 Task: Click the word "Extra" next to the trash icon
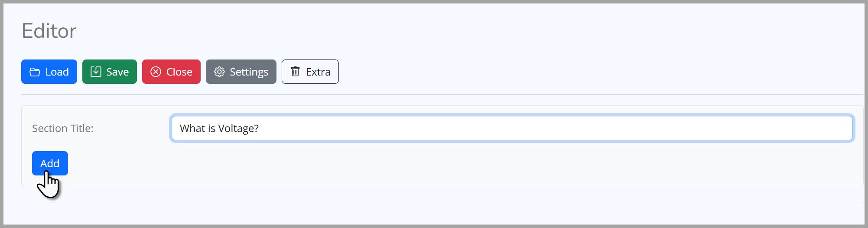click(x=318, y=72)
